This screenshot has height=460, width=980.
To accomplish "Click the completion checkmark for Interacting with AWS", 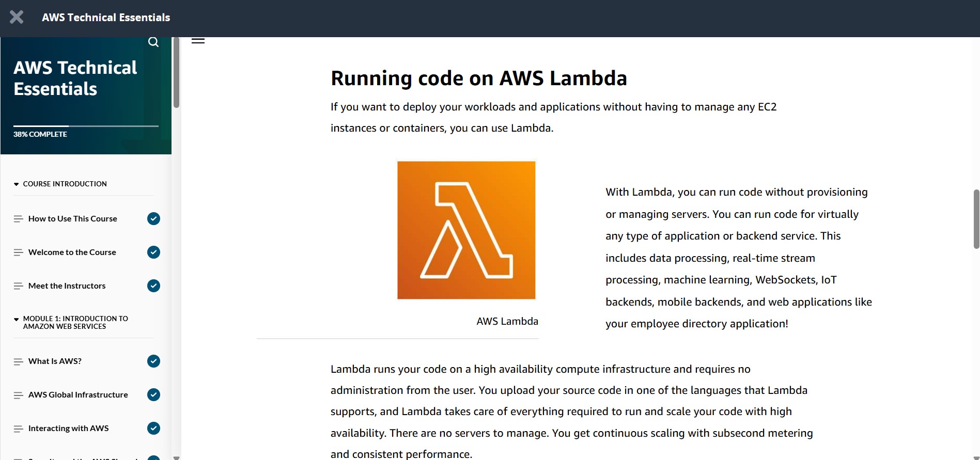I will click(x=153, y=429).
